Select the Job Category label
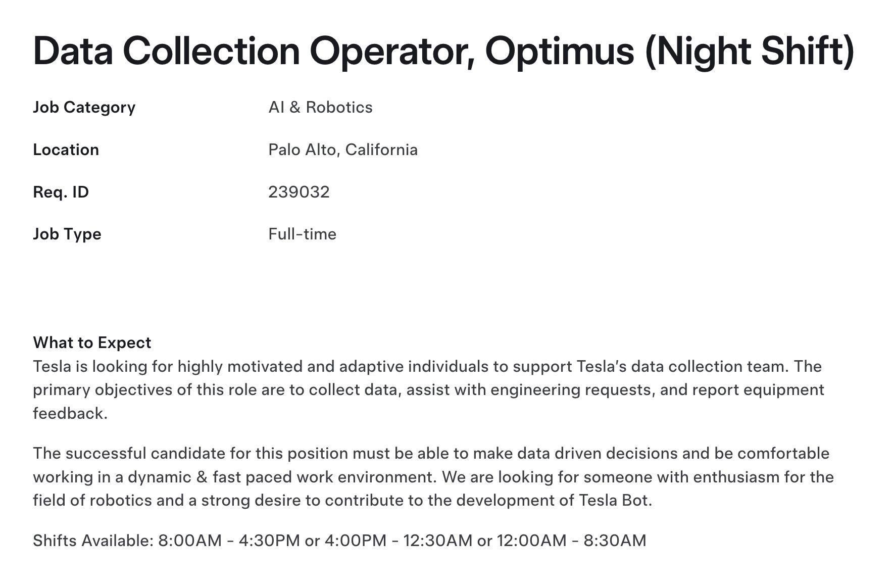Screen dimensions: 894x588 click(x=84, y=108)
